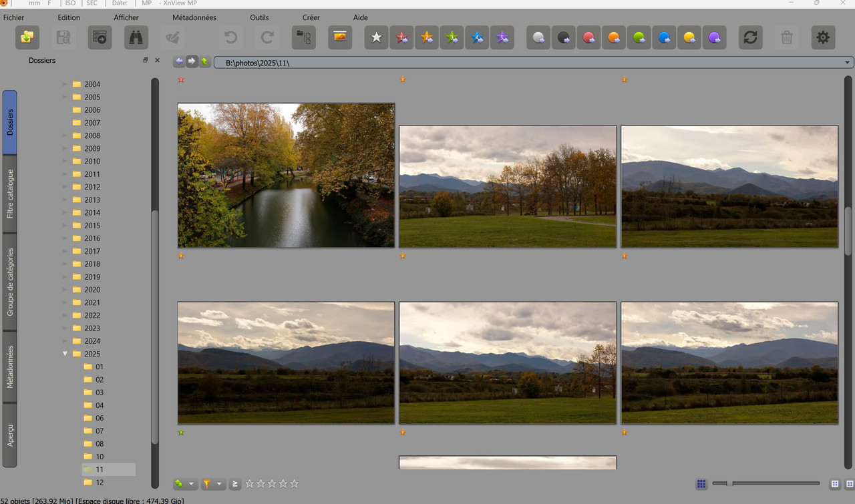855x504 pixels.
Task: Collapse the 2025 folder tree node
Action: [65, 354]
